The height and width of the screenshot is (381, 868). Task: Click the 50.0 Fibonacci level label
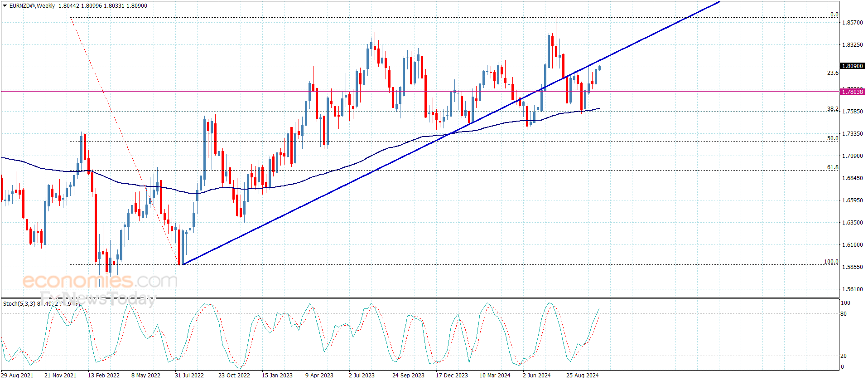point(833,138)
